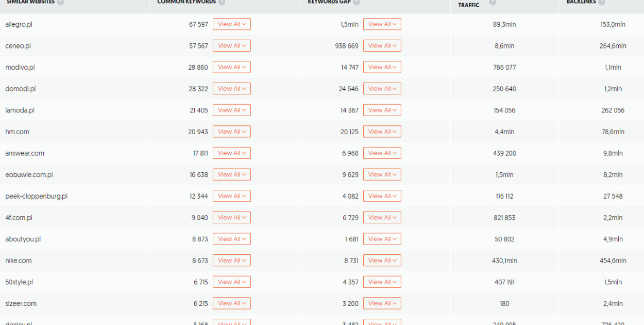Open View All keywords gap for ceneo.pl

click(382, 46)
